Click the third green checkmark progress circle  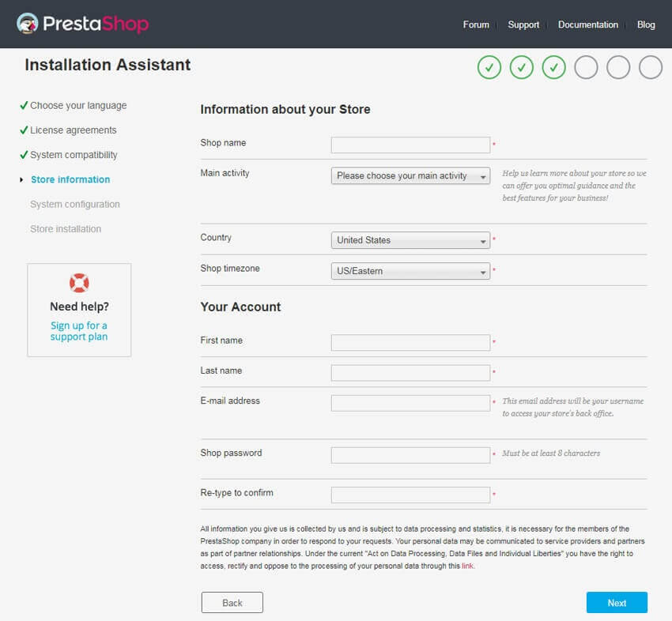click(x=553, y=68)
